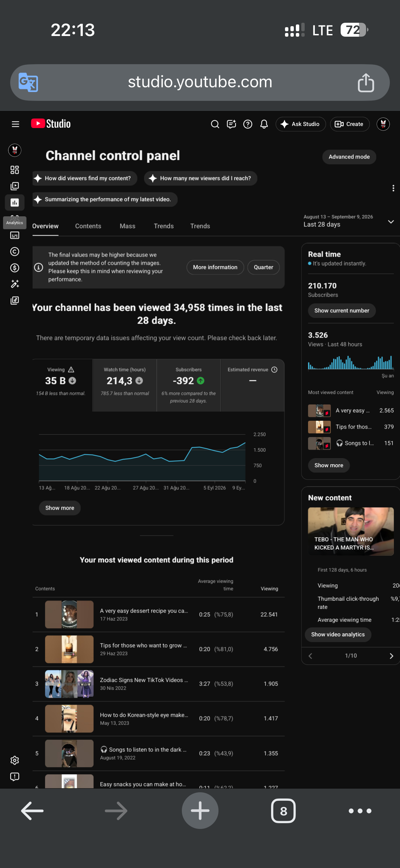The height and width of the screenshot is (868, 400).
Task: Select the Subscribers metric card
Action: 189,385
